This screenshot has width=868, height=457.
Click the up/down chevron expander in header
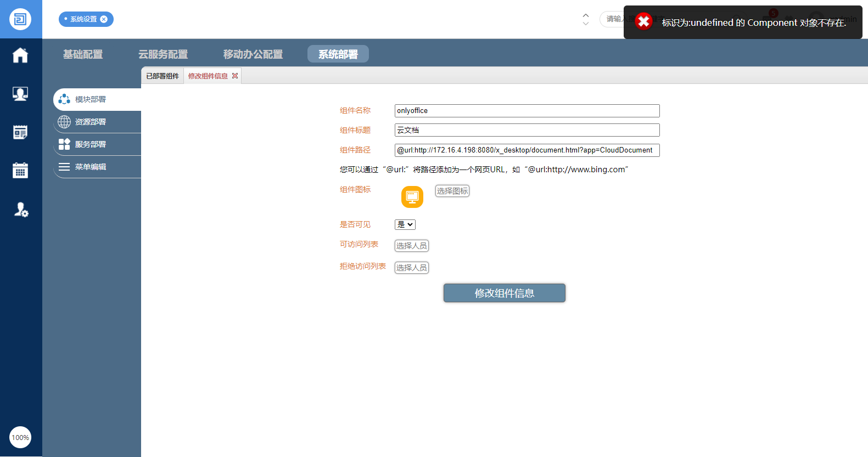click(586, 19)
